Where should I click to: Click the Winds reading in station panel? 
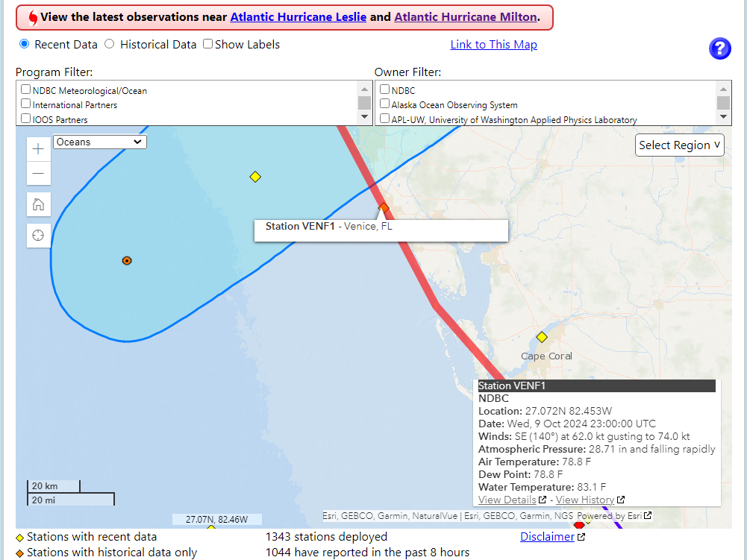584,436
